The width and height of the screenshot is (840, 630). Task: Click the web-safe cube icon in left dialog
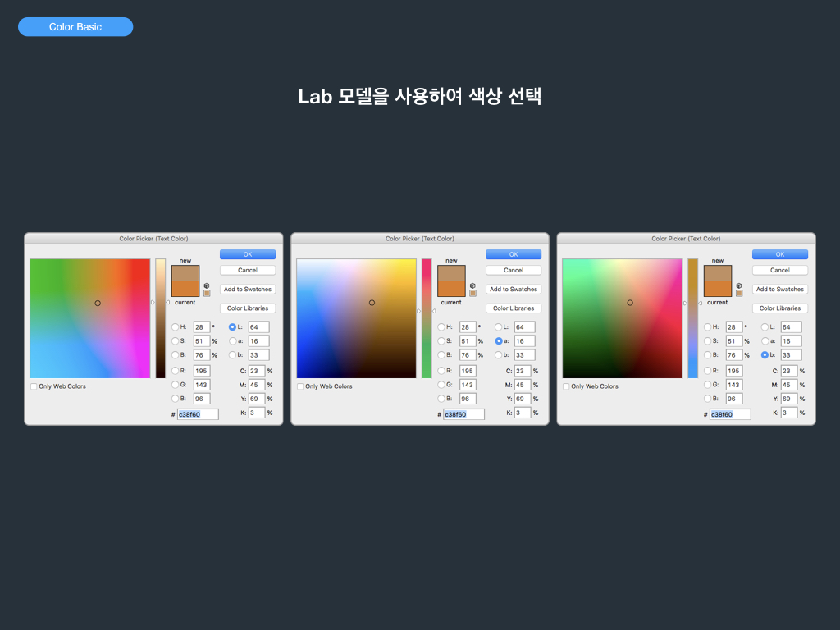click(207, 285)
